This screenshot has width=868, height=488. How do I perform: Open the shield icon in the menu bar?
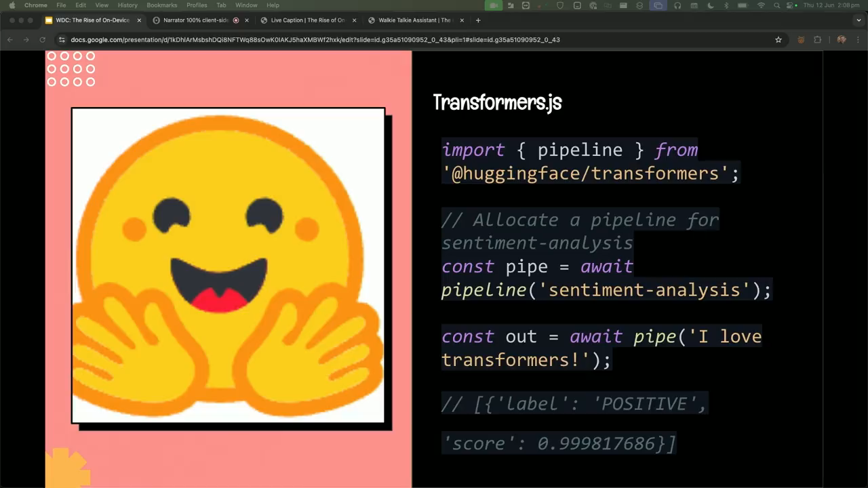pyautogui.click(x=560, y=5)
